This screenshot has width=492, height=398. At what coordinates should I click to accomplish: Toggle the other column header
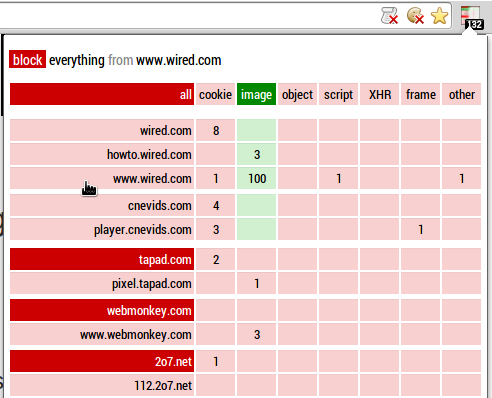(x=462, y=94)
